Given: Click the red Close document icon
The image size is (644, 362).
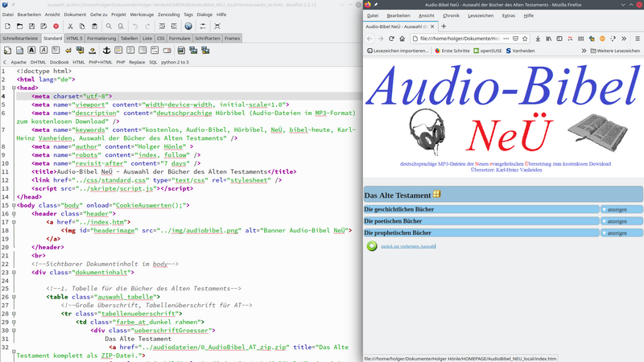Looking at the screenshot, I should (x=55, y=27).
